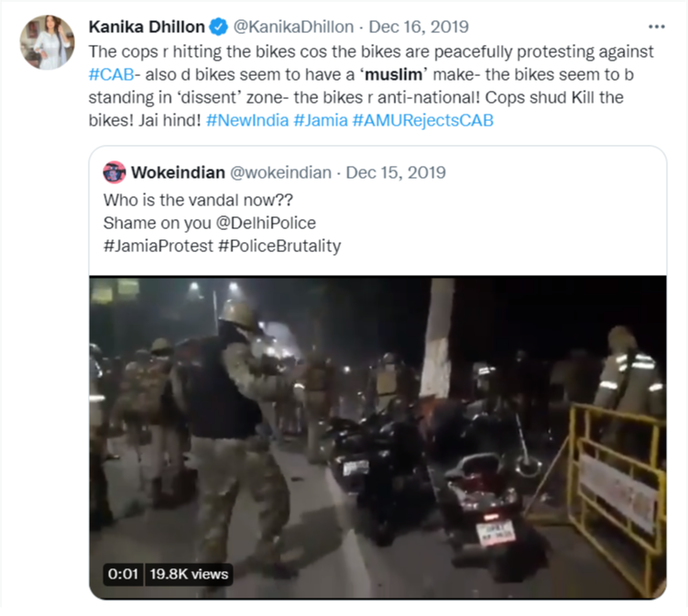This screenshot has width=688, height=616.
Task: Open the Wokeindian display name
Action: [178, 172]
